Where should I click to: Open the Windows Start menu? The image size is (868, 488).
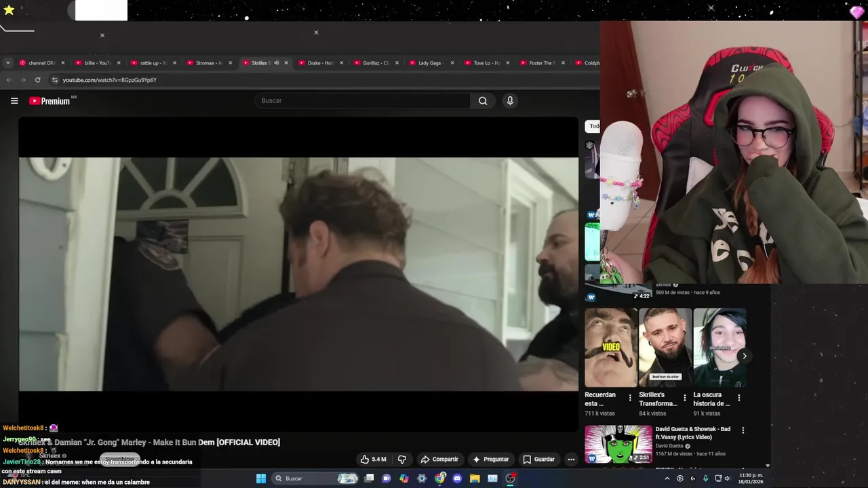261,479
